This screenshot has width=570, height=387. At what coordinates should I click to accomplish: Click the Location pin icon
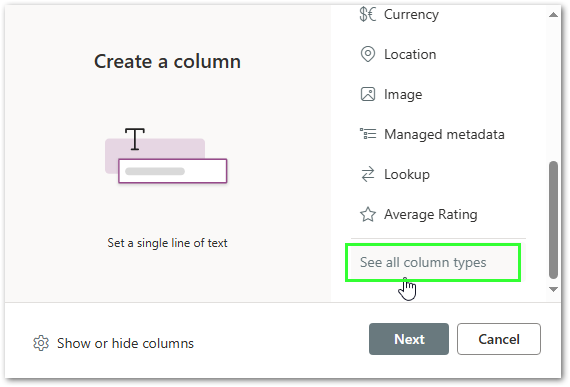coord(368,54)
